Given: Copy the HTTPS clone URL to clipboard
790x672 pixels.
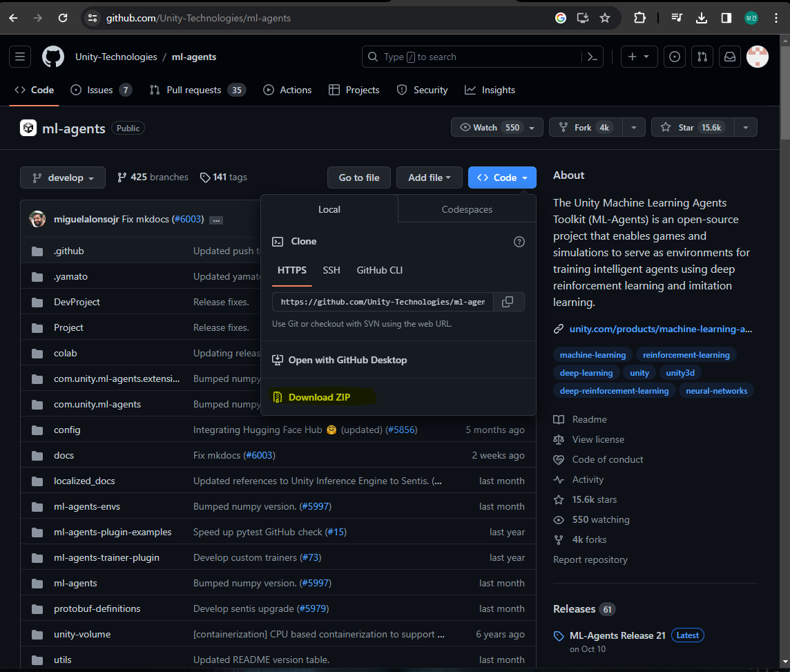Looking at the screenshot, I should click(508, 302).
